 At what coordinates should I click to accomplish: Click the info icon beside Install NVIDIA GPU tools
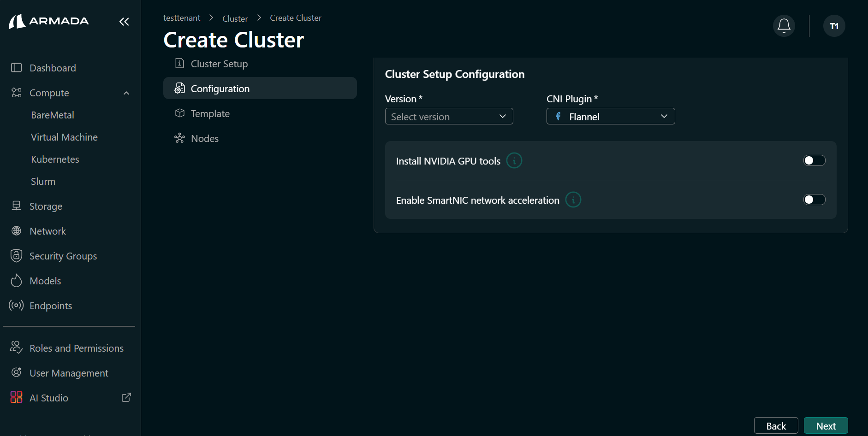[x=515, y=160]
